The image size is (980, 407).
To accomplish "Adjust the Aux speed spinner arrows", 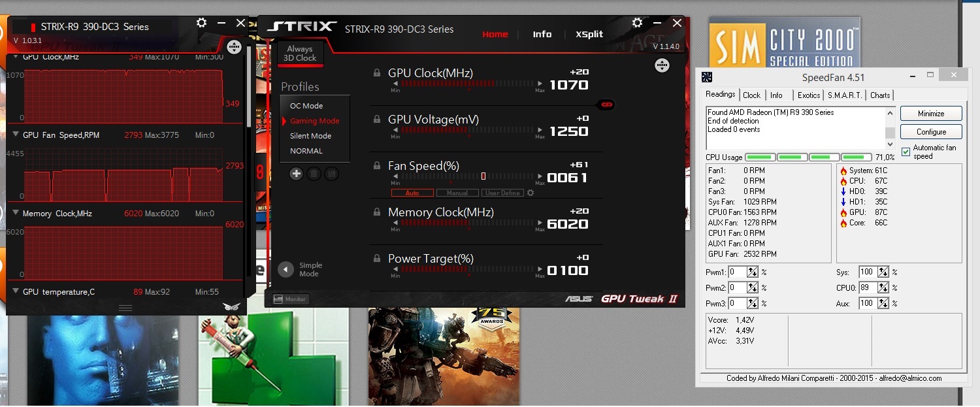I will pyautogui.click(x=883, y=303).
